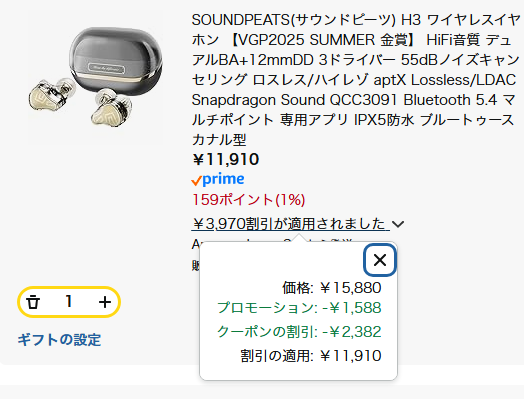Select the 価格: ¥15,880 line in the popup
524x399 pixels.
click(332, 288)
